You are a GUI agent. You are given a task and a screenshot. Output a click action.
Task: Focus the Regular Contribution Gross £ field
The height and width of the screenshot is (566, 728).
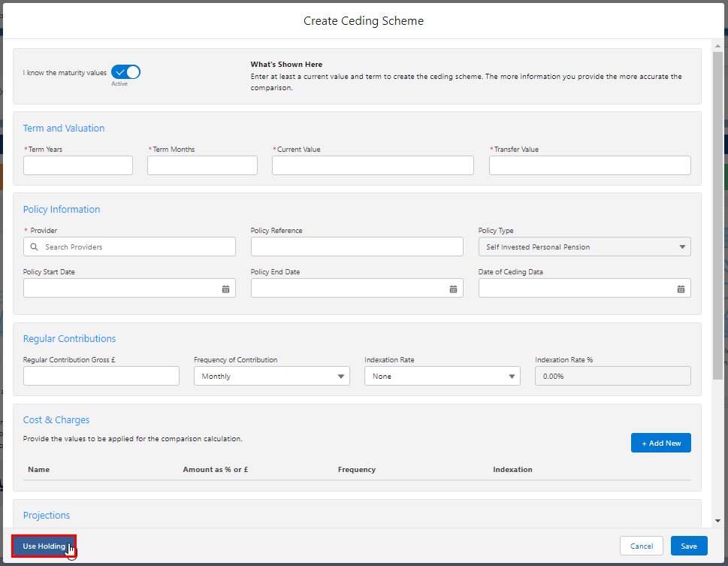click(x=101, y=376)
